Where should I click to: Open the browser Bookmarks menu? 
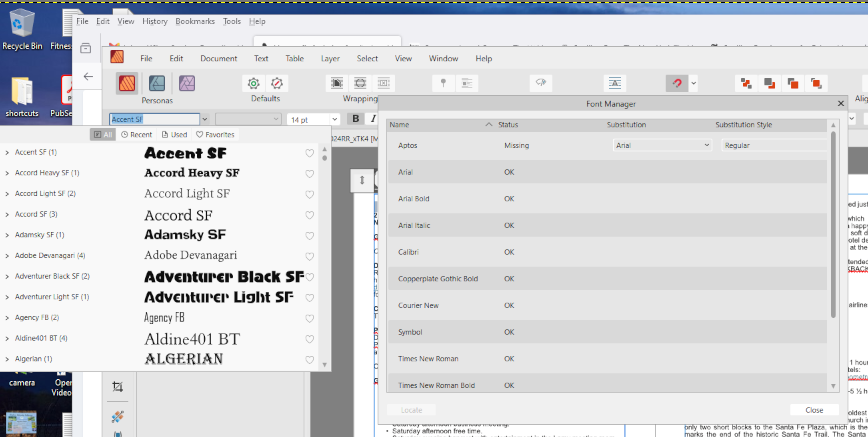(195, 21)
